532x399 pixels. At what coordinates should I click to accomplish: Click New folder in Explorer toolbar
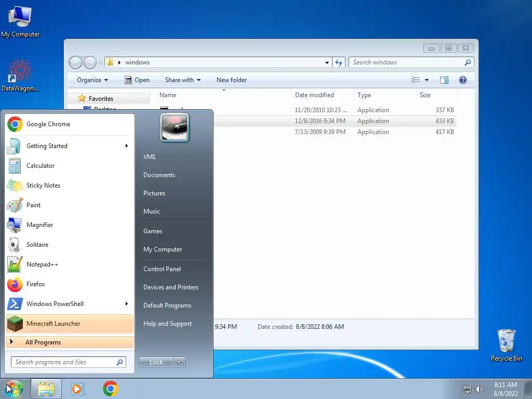232,80
